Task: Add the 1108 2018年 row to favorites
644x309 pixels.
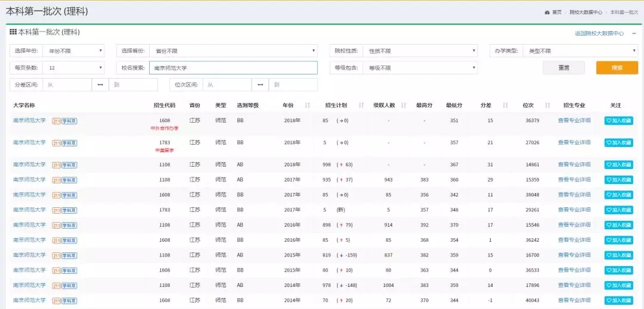Action: pos(618,165)
